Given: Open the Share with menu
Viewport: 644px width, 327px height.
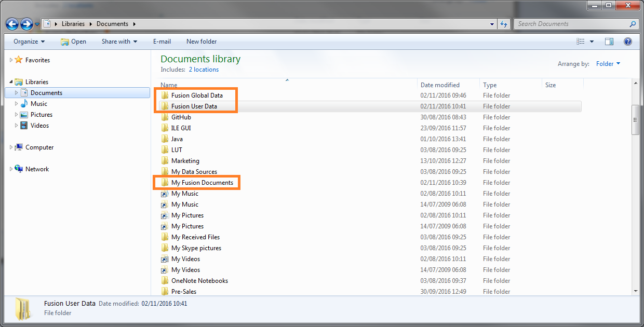Looking at the screenshot, I should click(x=119, y=42).
